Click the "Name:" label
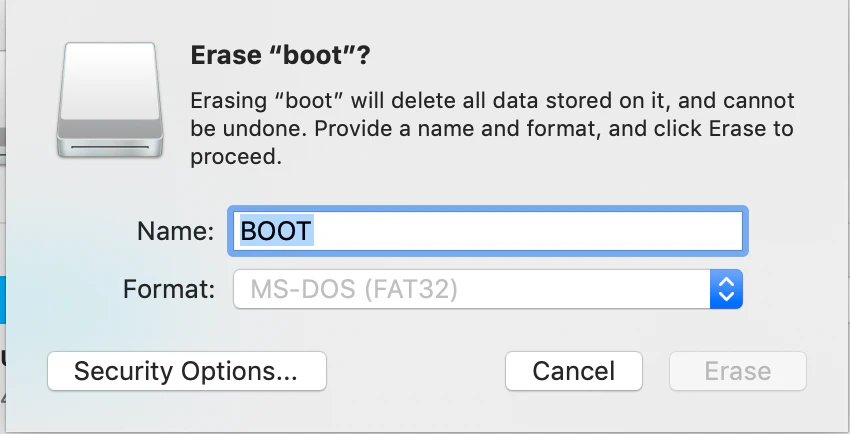850x434 pixels. (x=176, y=231)
